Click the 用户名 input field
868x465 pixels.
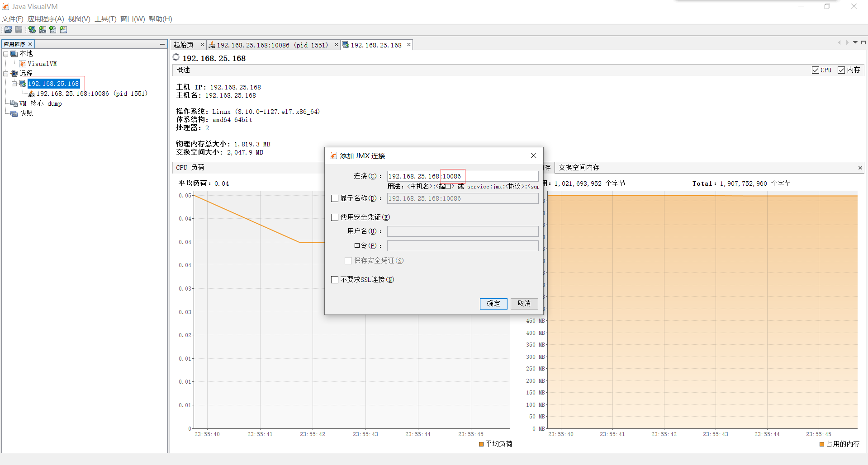coord(463,231)
